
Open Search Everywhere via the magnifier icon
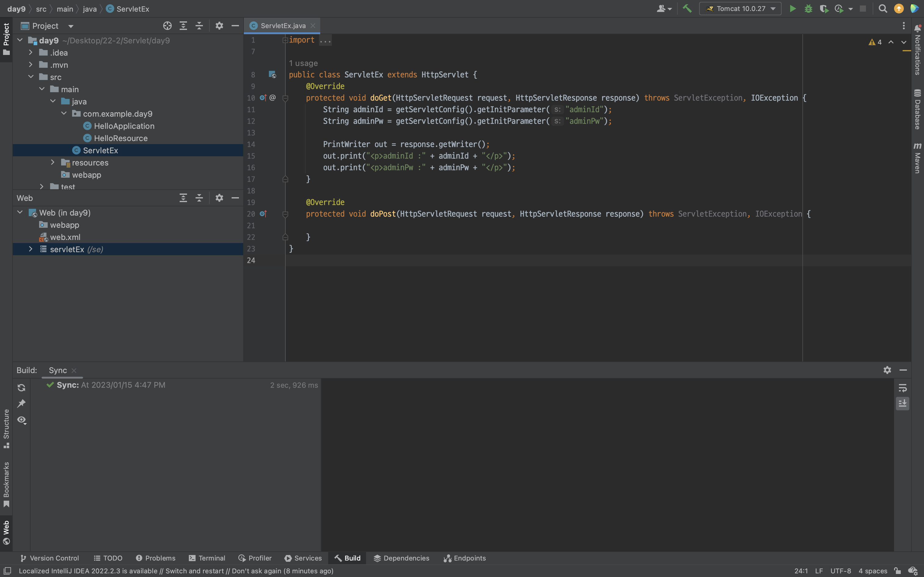click(x=882, y=9)
